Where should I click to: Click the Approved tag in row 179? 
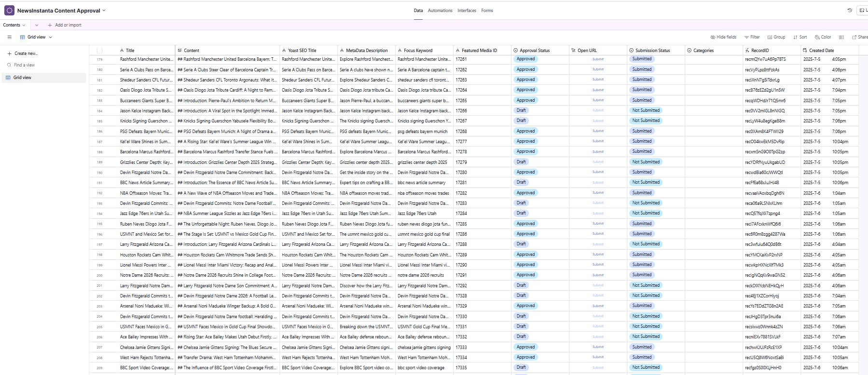tap(525, 59)
